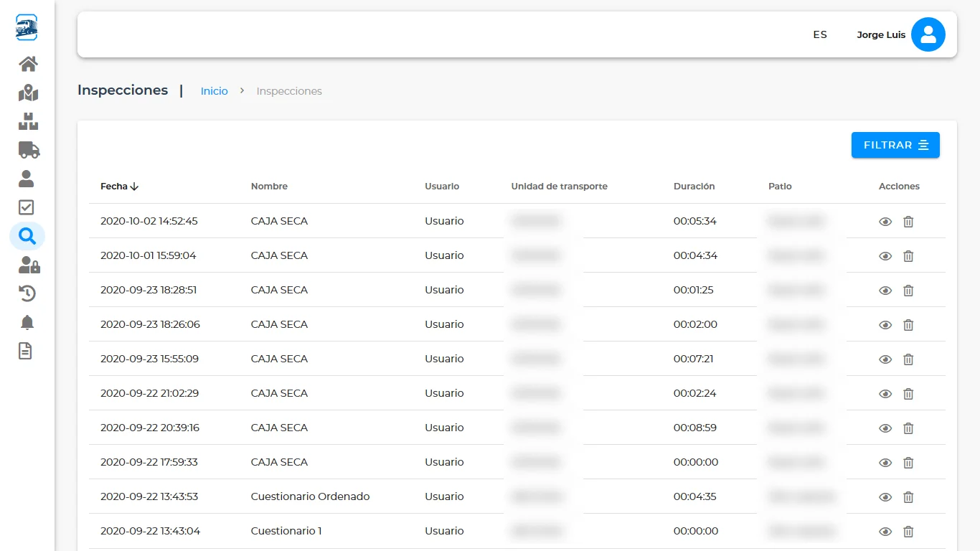Select the checklist questionnaire icon
The image size is (980, 551).
pos(27,207)
